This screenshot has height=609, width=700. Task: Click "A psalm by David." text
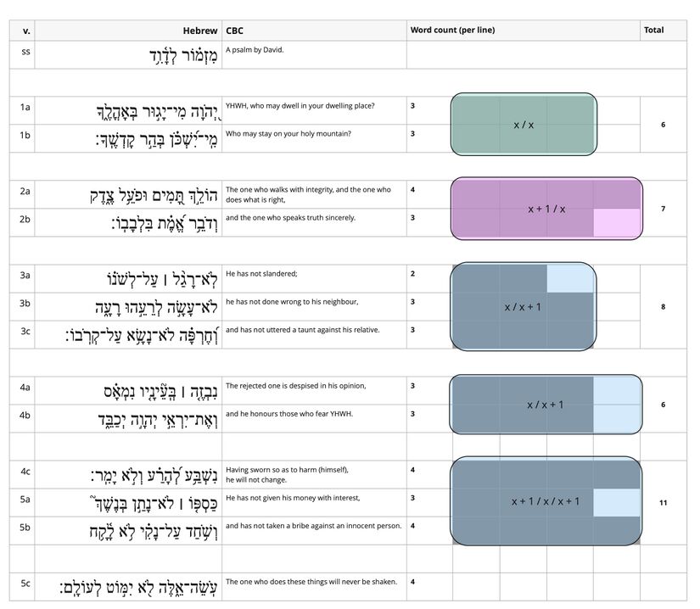pos(255,50)
